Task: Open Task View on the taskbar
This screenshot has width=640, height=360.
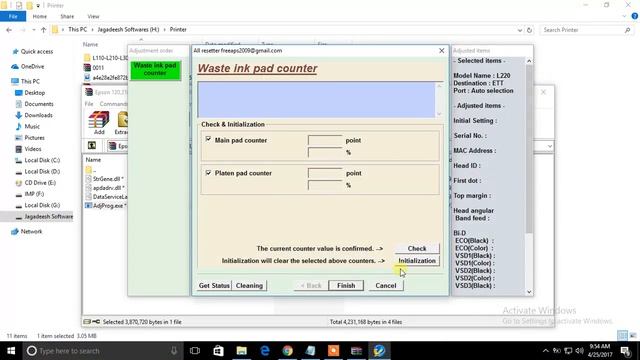Action: (195, 351)
